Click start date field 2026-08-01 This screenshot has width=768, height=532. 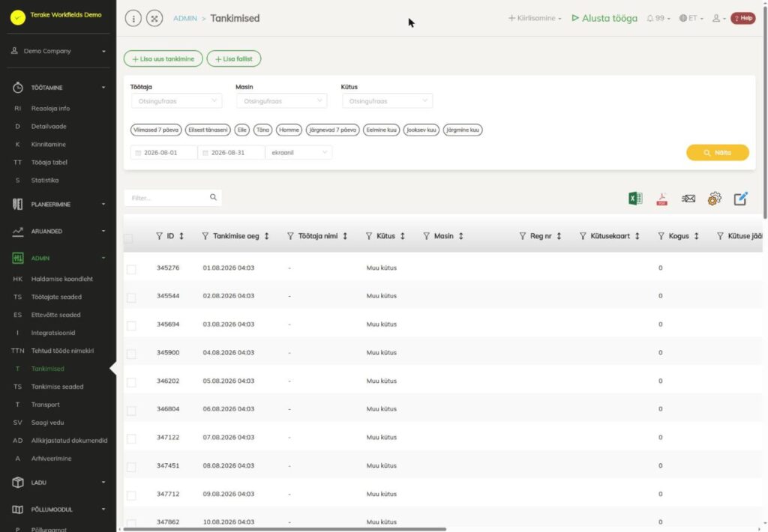(x=164, y=153)
